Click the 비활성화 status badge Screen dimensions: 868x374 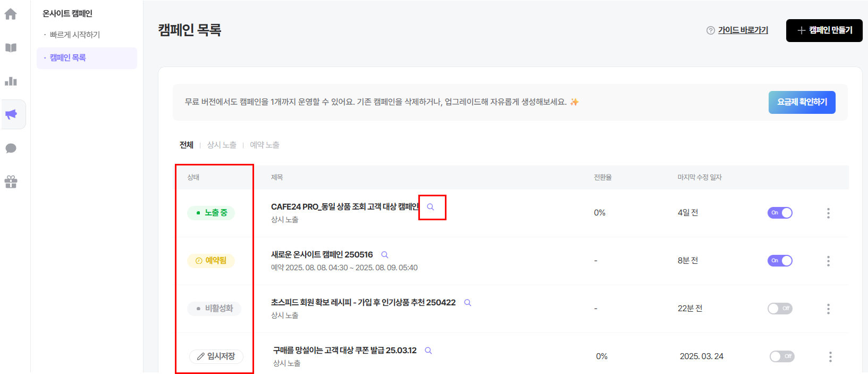coord(214,309)
